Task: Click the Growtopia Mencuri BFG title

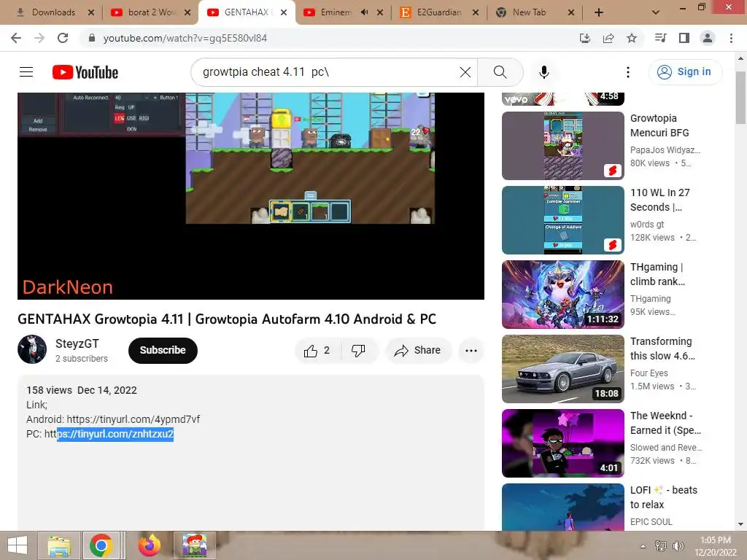Action: [x=659, y=125]
